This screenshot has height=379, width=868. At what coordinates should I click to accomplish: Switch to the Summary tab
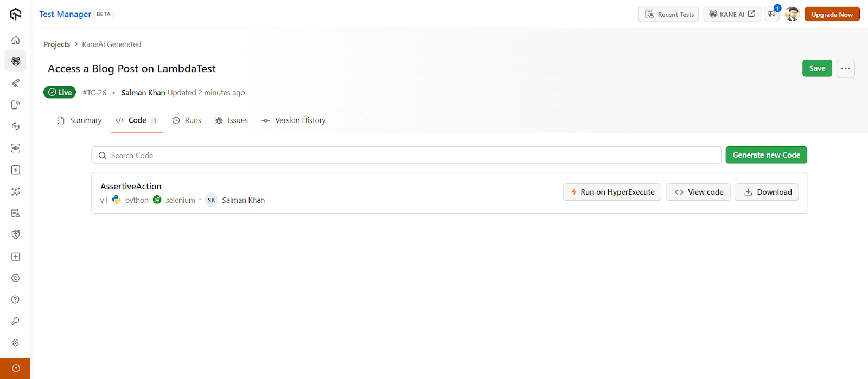[x=79, y=120]
